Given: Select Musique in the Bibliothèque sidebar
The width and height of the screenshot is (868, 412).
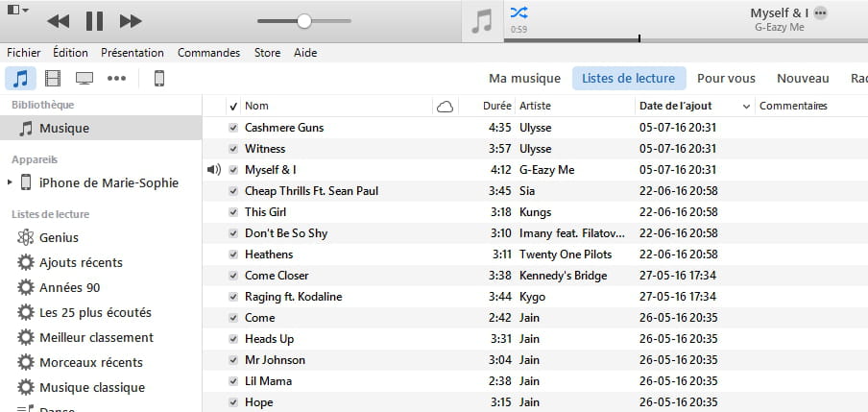Looking at the screenshot, I should pyautogui.click(x=101, y=129).
